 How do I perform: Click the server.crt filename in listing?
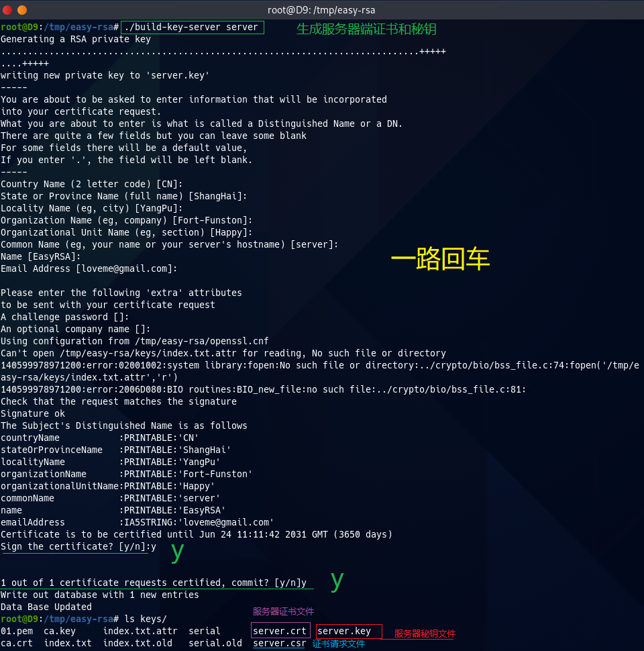point(280,631)
